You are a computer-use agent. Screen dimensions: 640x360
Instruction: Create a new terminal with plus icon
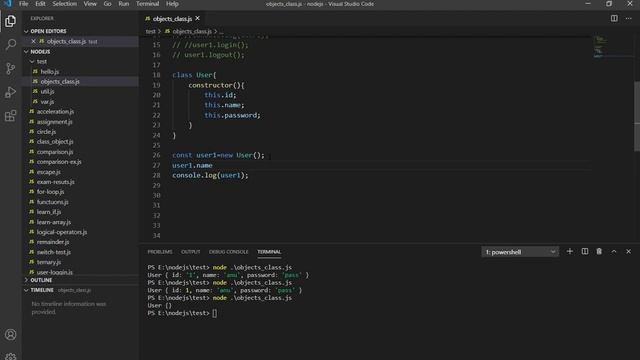(x=570, y=251)
